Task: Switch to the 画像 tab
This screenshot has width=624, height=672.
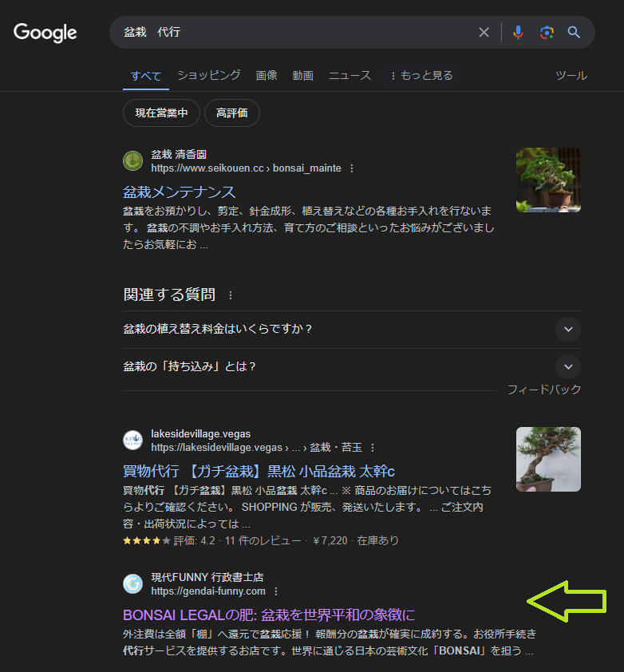Action: (267, 76)
